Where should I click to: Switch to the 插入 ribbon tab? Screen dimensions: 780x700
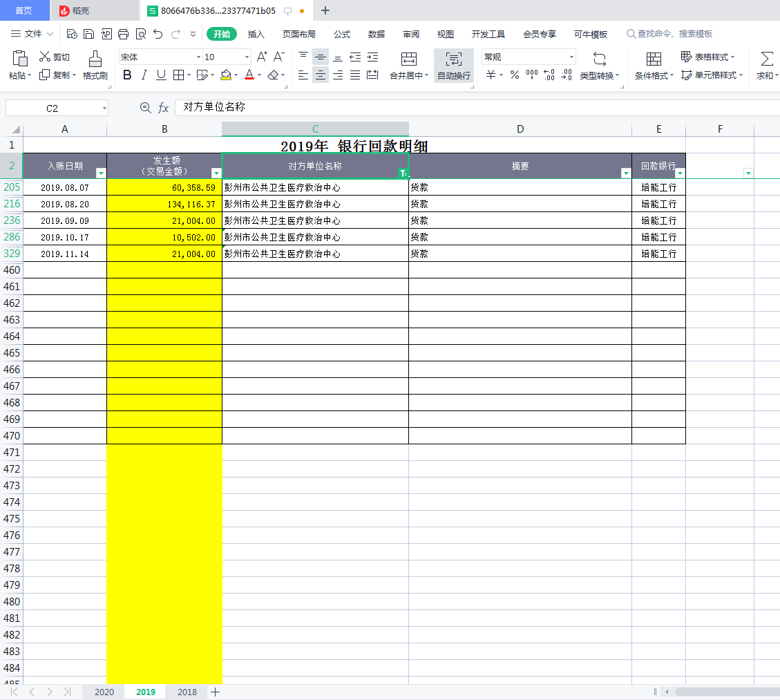click(x=256, y=34)
